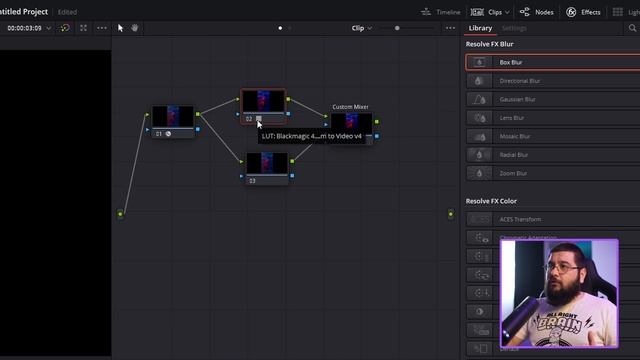The image size is (640, 360).
Task: Click the Resolve FX Blur section header
Action: coord(489,44)
